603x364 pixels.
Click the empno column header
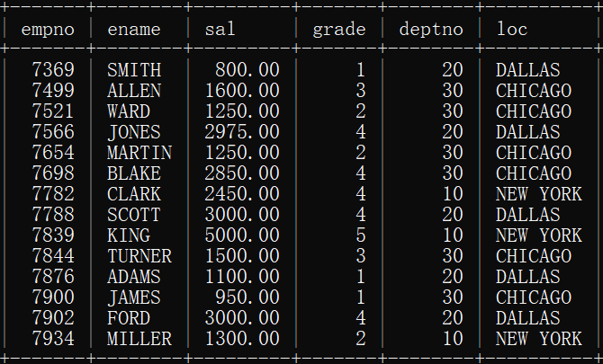(x=48, y=30)
